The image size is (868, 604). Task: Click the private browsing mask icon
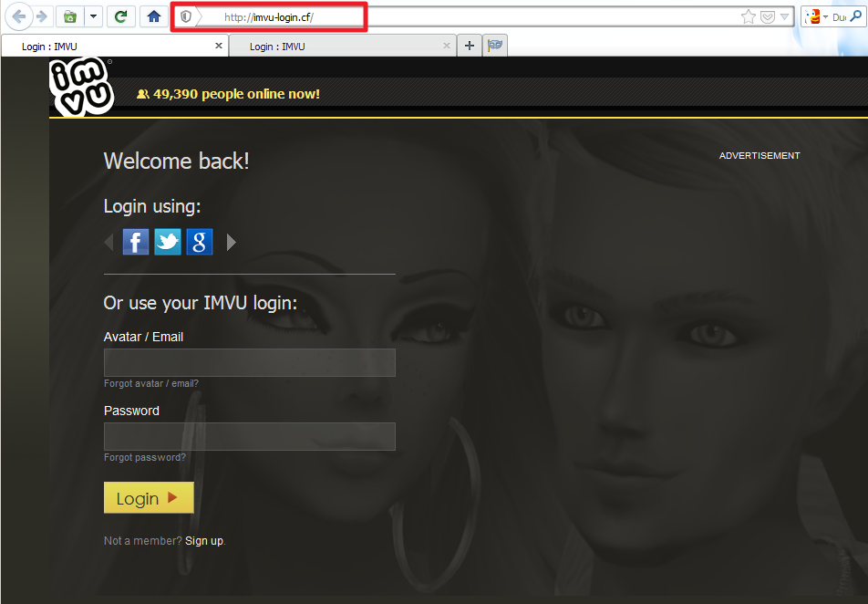pyautogui.click(x=495, y=46)
